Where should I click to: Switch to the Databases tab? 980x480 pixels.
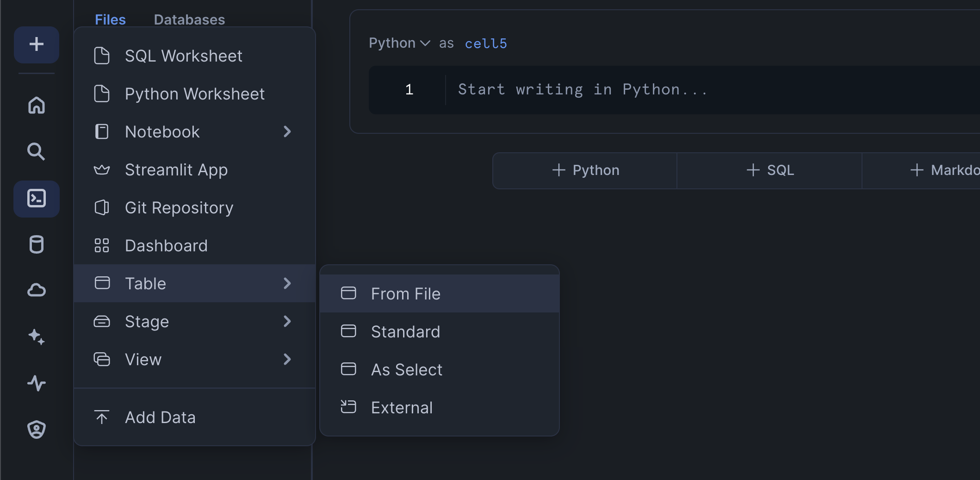(x=189, y=19)
